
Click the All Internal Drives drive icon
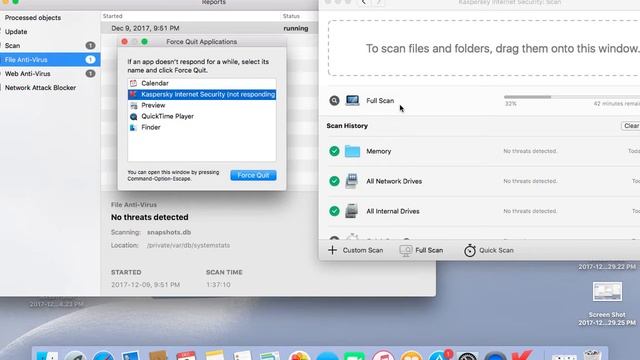click(x=351, y=211)
